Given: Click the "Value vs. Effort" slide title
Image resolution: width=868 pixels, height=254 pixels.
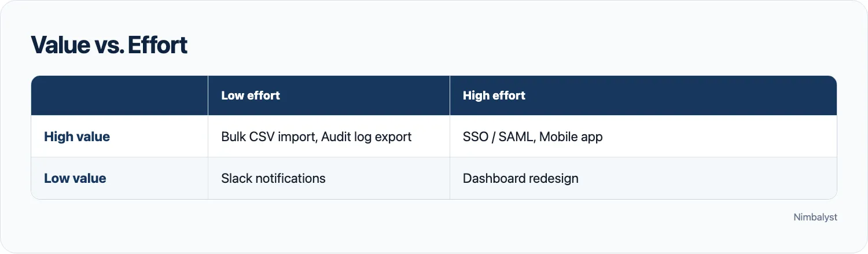Looking at the screenshot, I should click(x=109, y=45).
